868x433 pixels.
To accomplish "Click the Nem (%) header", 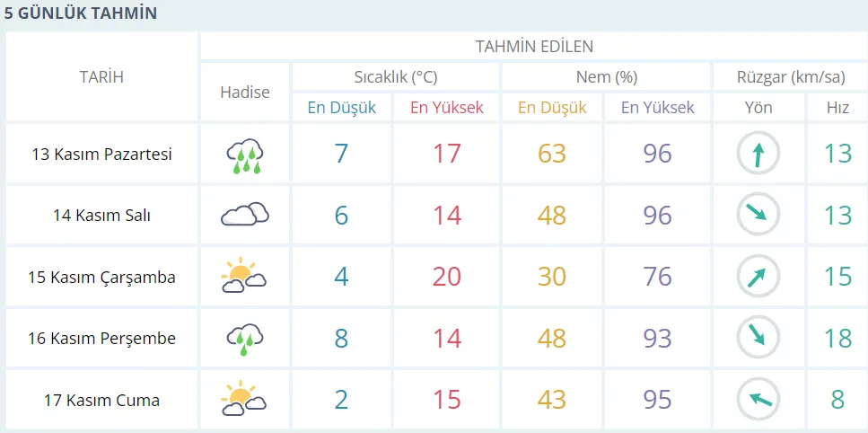I will tap(606, 77).
